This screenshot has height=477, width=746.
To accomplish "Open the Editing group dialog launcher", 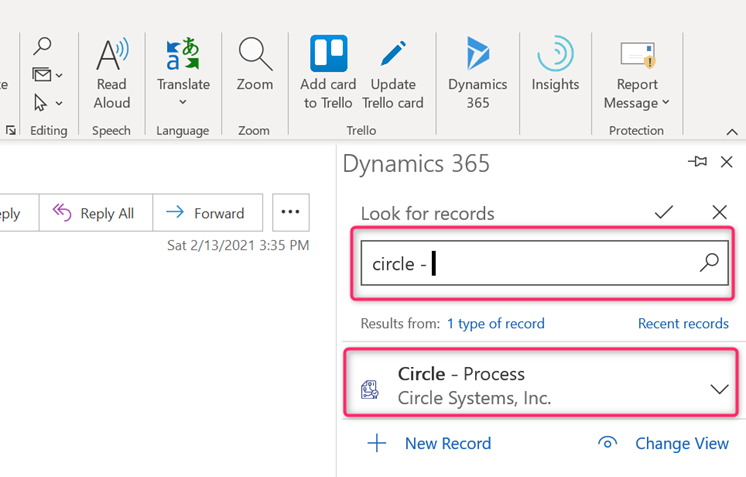I will pyautogui.click(x=10, y=130).
